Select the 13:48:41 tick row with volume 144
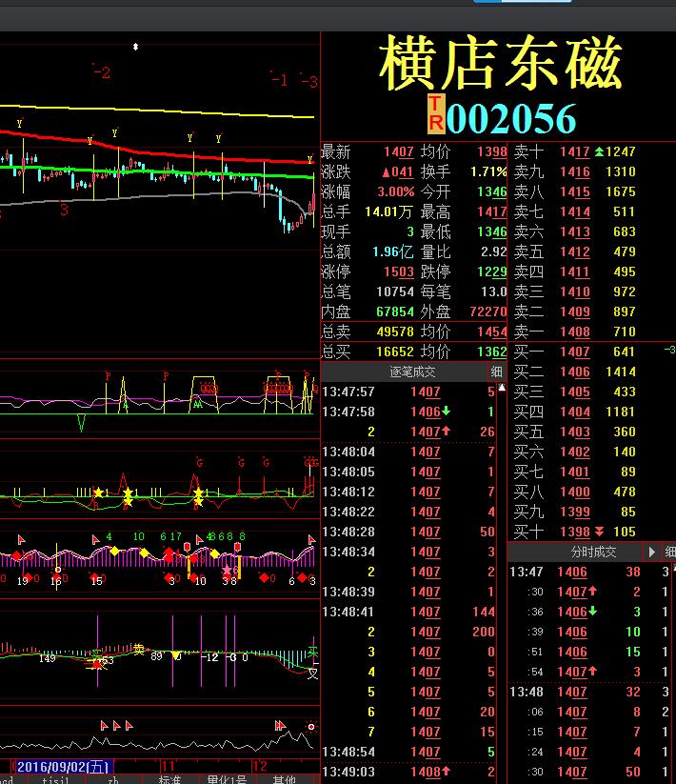Viewport: 676px width, 784px height. 408,612
